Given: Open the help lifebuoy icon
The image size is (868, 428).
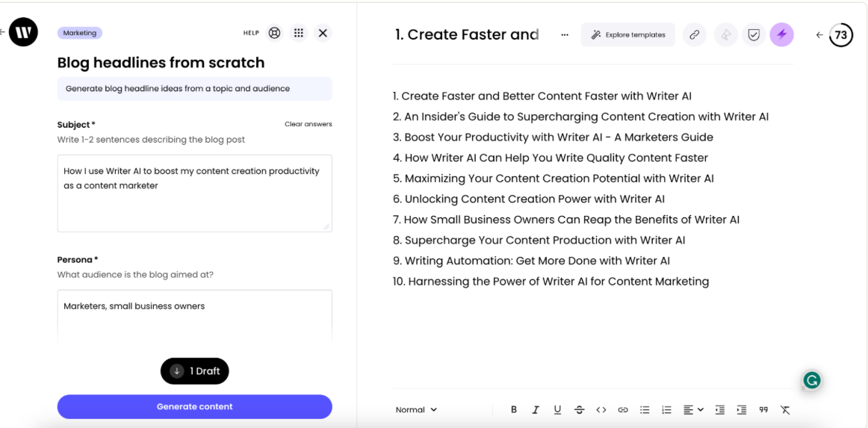Looking at the screenshot, I should coord(274,33).
